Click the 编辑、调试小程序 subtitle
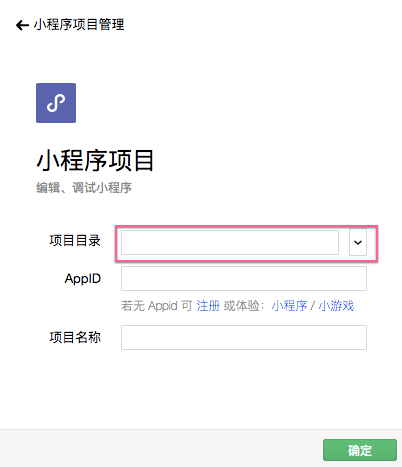Image resolution: width=402 pixels, height=467 pixels. [x=84, y=188]
